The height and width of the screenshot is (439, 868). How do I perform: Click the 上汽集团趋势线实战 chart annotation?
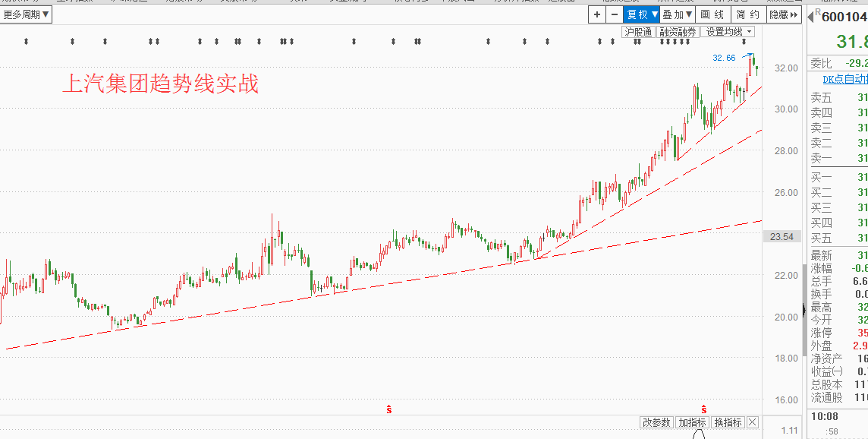point(160,84)
